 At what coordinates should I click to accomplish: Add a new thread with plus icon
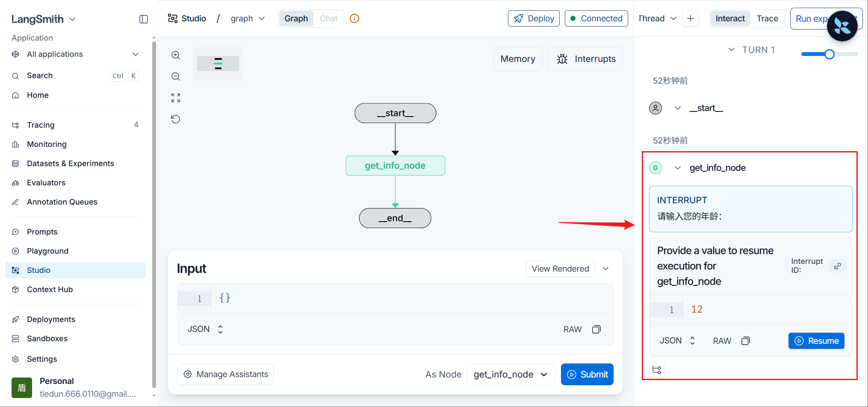click(691, 18)
